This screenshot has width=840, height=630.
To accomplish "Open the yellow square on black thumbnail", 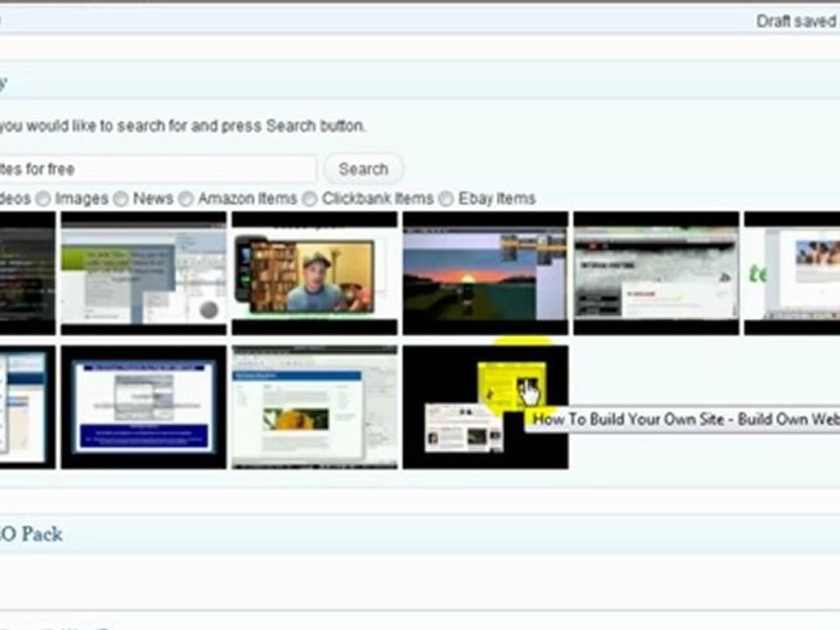I will [486, 407].
